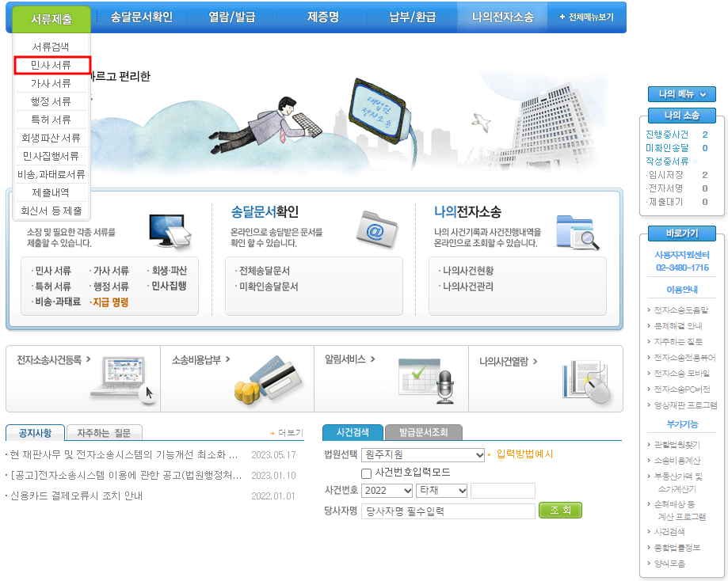Click the folder with magnifier icon

(x=578, y=232)
